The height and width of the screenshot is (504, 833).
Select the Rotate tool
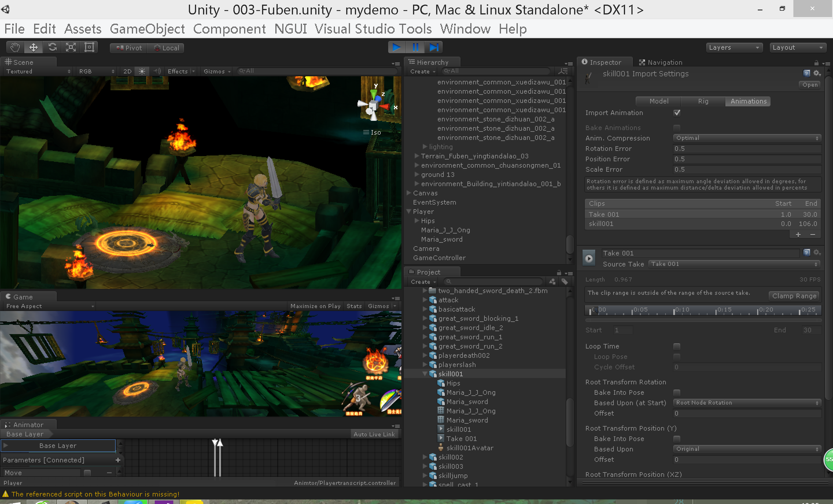tap(52, 47)
